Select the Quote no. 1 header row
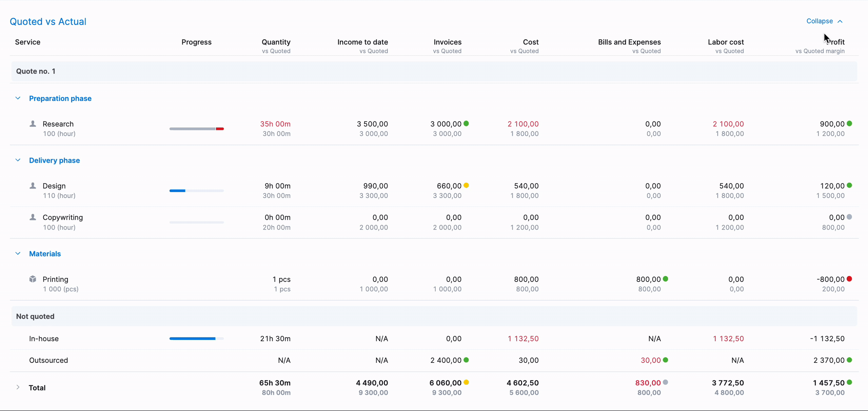The width and height of the screenshot is (868, 411). pyautogui.click(x=434, y=71)
